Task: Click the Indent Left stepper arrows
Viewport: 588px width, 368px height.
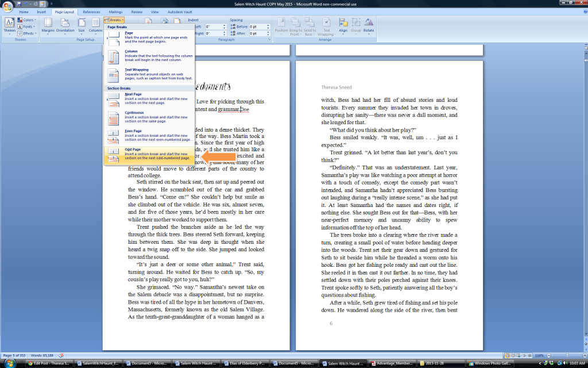Action: click(225, 26)
